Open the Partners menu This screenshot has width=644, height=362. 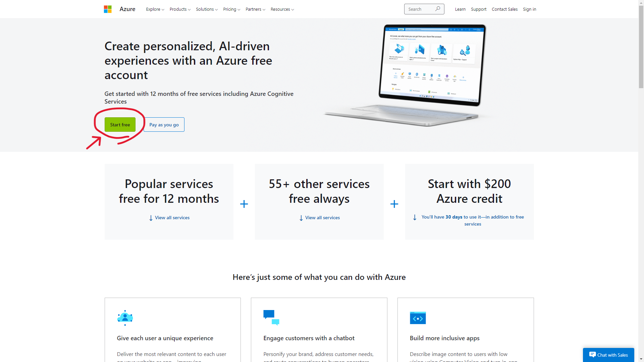click(x=255, y=9)
